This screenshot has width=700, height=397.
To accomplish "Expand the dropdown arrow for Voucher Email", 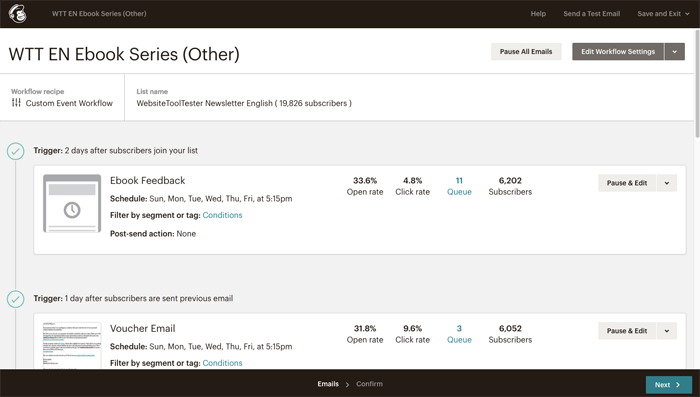I will click(667, 331).
